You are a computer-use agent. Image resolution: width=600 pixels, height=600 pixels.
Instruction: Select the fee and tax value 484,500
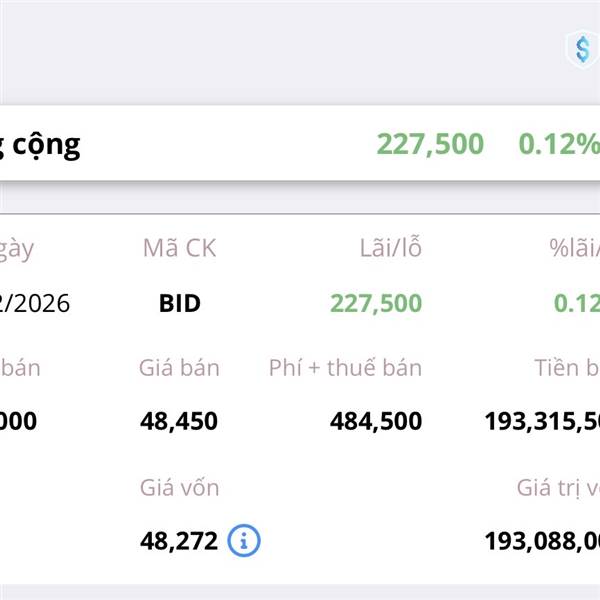coord(376,421)
